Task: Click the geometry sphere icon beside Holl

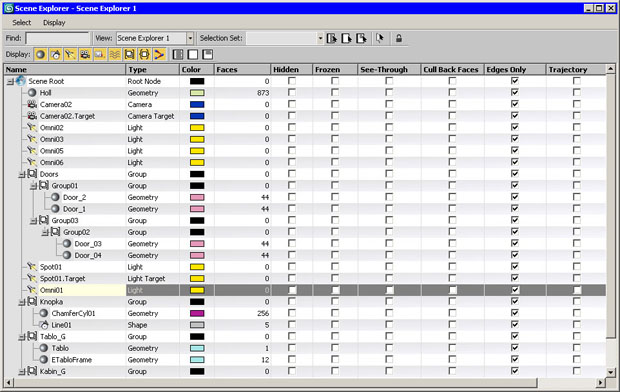Action: tap(32, 93)
